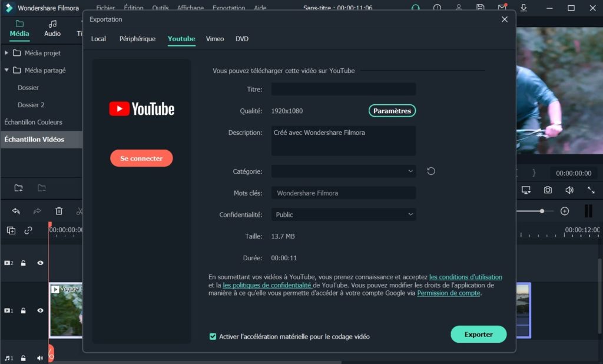
Task: Toggle the auto-link chain icon
Action: pyautogui.click(x=28, y=230)
